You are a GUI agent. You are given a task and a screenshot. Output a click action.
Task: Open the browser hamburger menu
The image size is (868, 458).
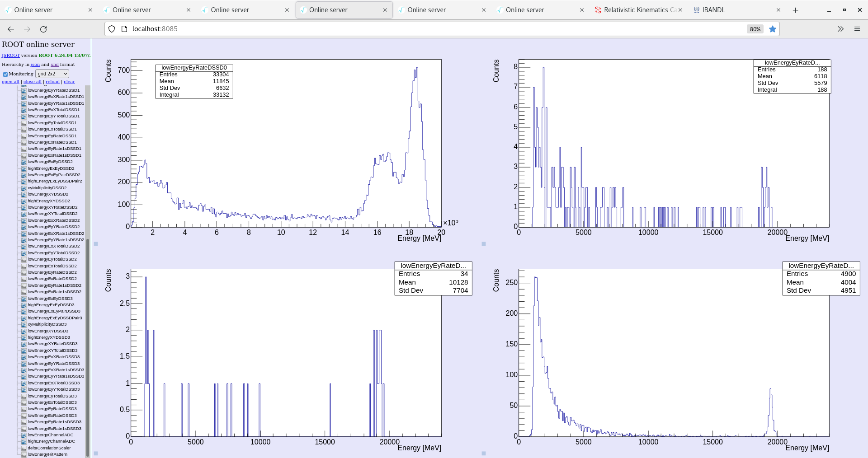[x=857, y=29]
